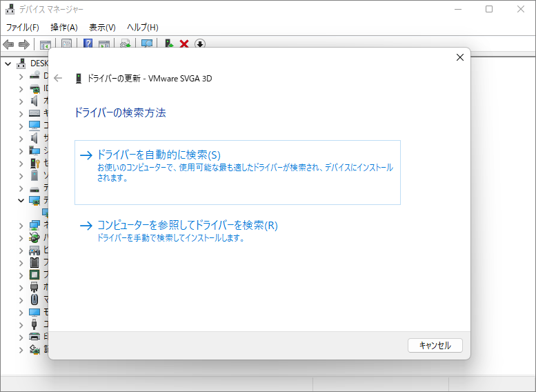Click the ドライバーを手動で検索してインストールします description
Viewport: 536px width, 392px height.
[x=171, y=237]
